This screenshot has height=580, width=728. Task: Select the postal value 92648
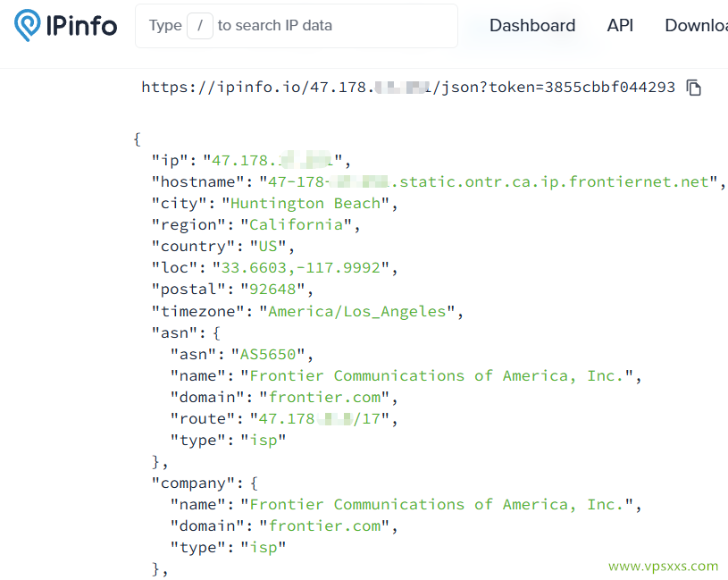(272, 290)
